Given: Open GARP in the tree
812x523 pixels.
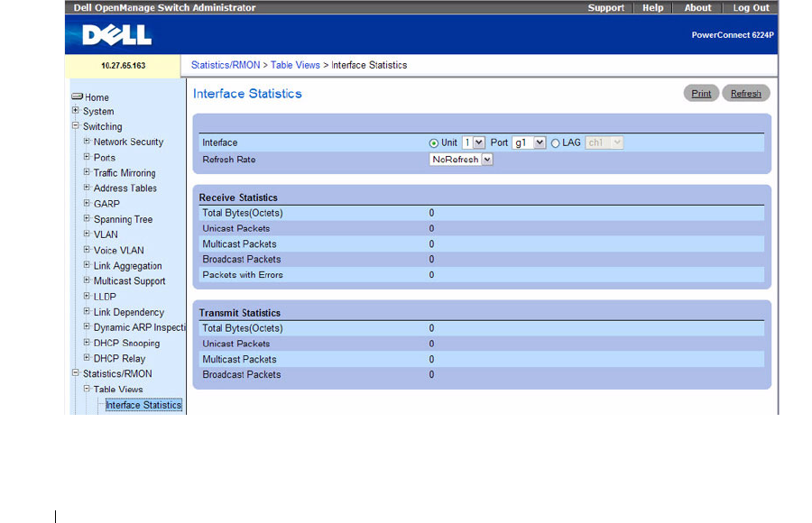Looking at the screenshot, I should (106, 204).
